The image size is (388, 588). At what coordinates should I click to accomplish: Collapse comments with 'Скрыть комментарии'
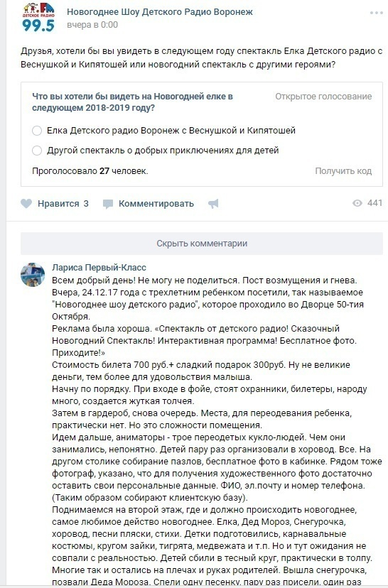202,244
